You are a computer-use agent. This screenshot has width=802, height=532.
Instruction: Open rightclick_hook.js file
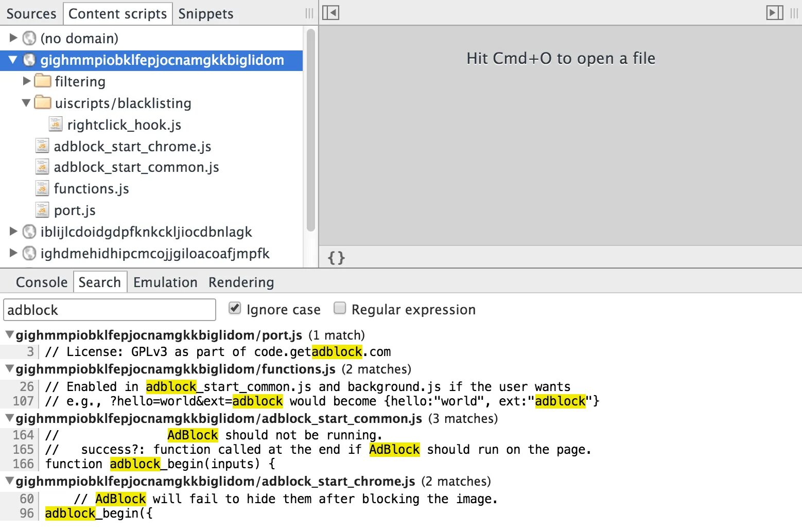click(124, 125)
